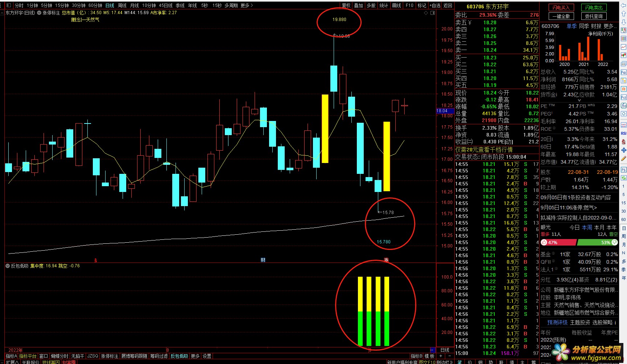Select the 财报 report tab
The image size is (627, 364).
tap(596, 26)
